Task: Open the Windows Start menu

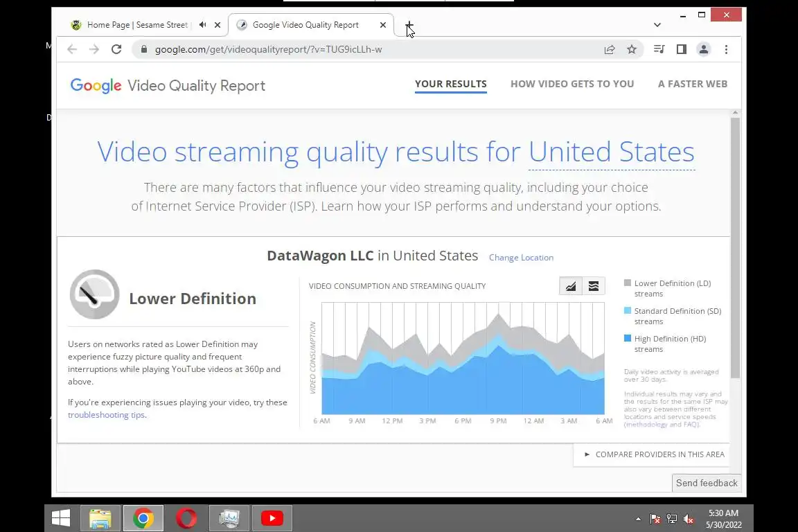Action: point(61,518)
